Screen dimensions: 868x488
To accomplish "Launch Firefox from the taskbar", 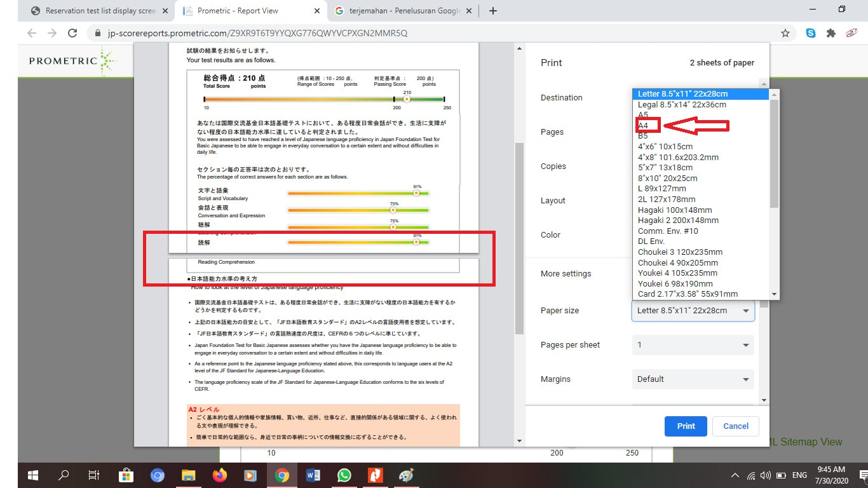I will tap(220, 475).
